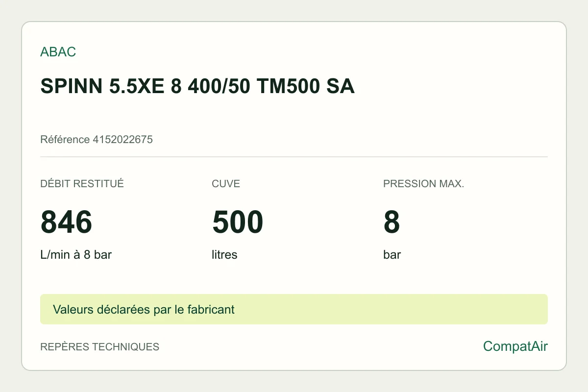Click the L/min à 8 bar unit
588x392 pixels.
tap(76, 255)
